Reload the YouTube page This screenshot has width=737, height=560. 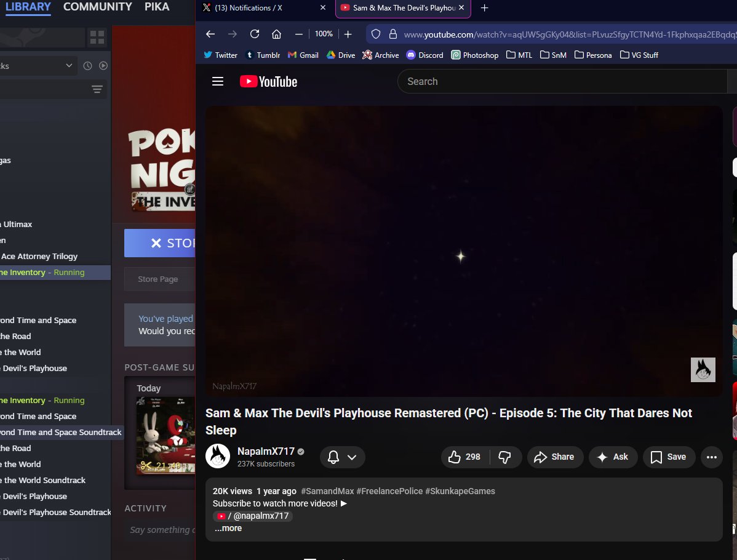pos(254,34)
